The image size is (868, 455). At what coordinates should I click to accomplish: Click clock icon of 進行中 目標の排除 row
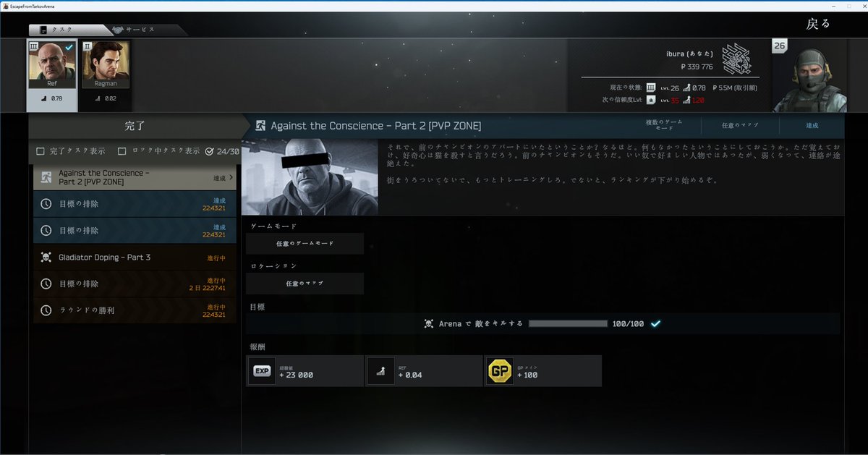click(x=46, y=284)
